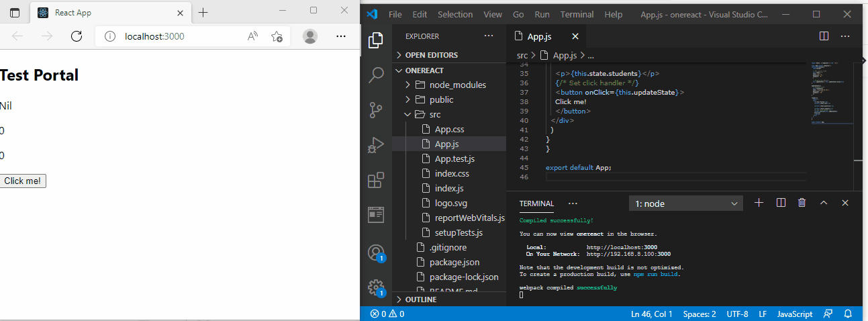868x321 pixels.
Task: Open browser Settings and more menu
Action: tap(342, 36)
